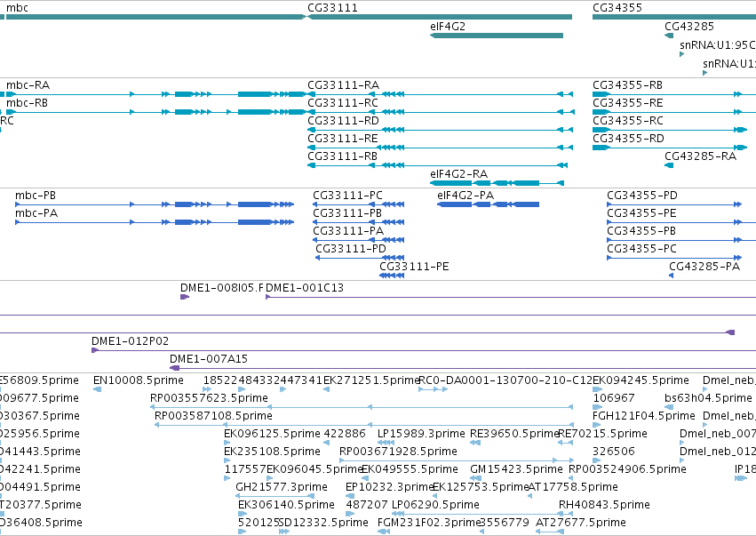Click transcript CG33111-RA label

click(x=343, y=85)
